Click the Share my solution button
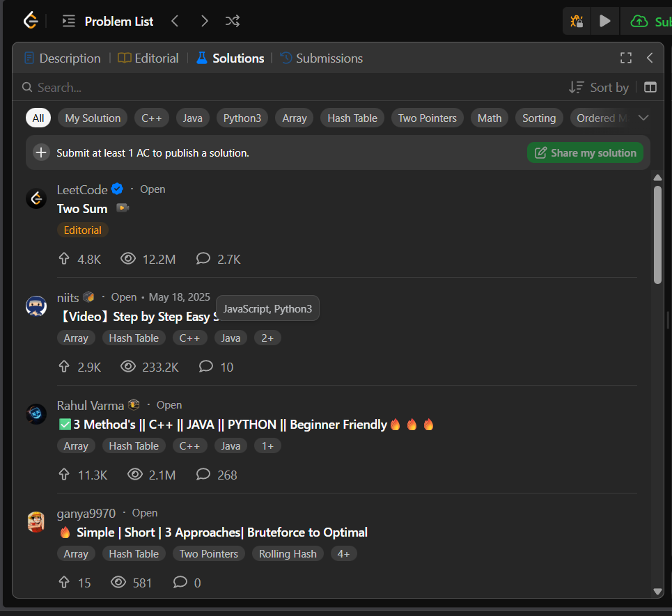Viewport: 672px width, 616px height. pyautogui.click(x=585, y=152)
